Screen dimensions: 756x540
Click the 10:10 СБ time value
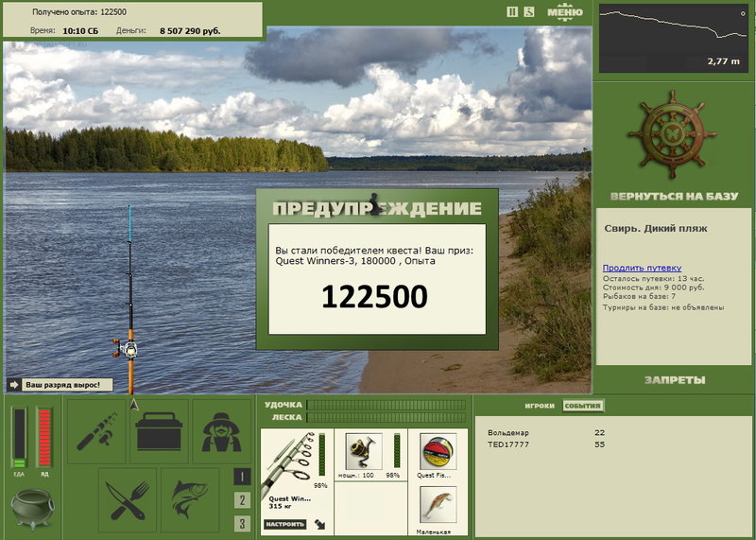(80, 31)
